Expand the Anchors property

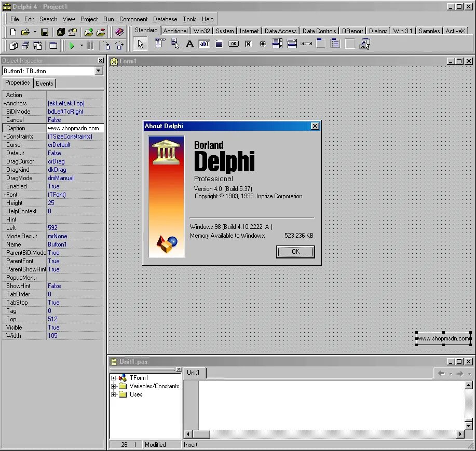[5, 103]
